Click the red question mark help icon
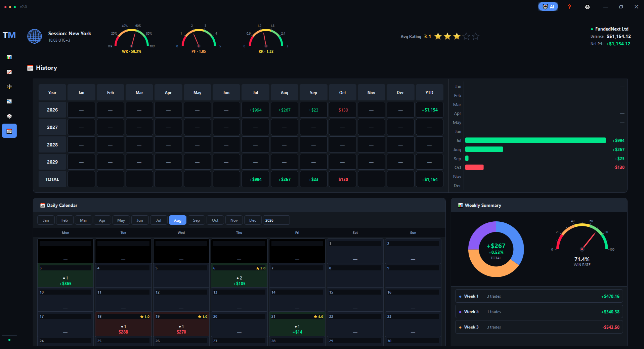 pyautogui.click(x=569, y=7)
